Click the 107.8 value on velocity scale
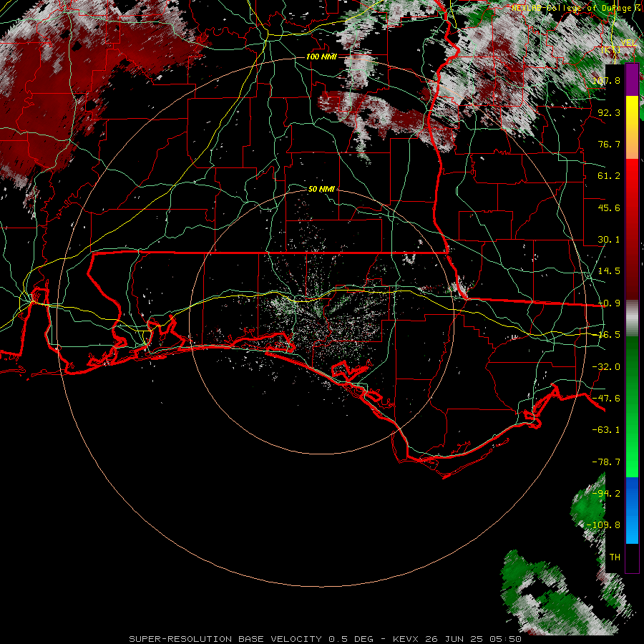644x644 pixels. pos(606,80)
